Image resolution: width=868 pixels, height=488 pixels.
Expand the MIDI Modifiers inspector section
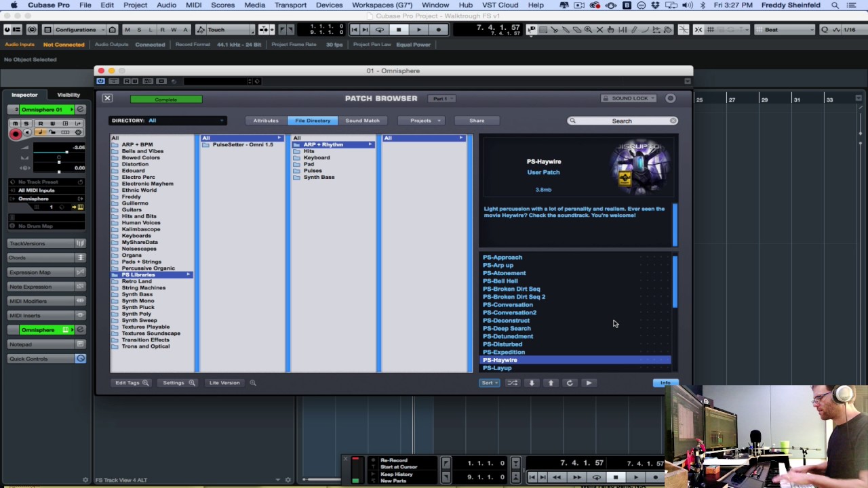pos(46,301)
